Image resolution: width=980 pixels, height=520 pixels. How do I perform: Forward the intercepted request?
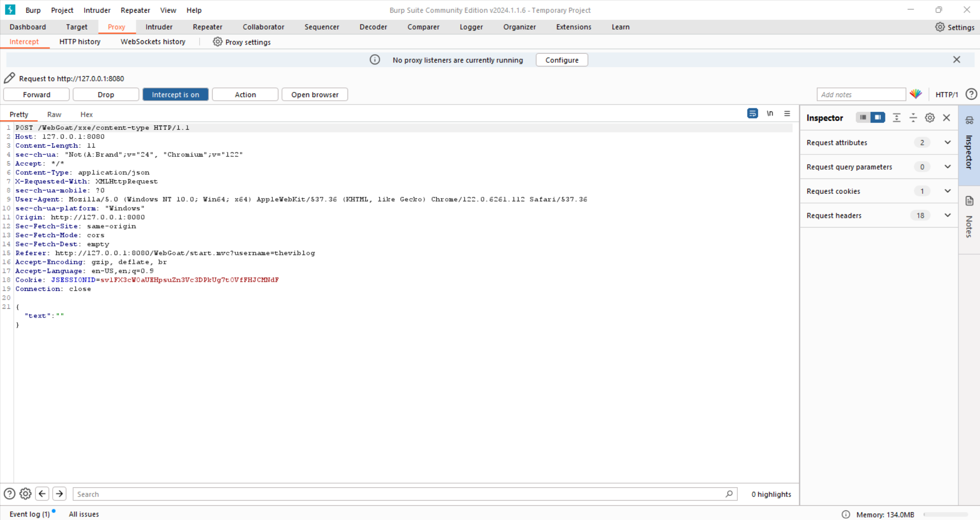pyautogui.click(x=36, y=95)
